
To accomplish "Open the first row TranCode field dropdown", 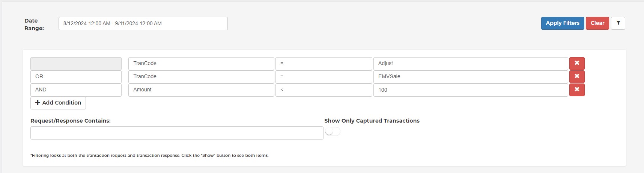I will 201,64.
